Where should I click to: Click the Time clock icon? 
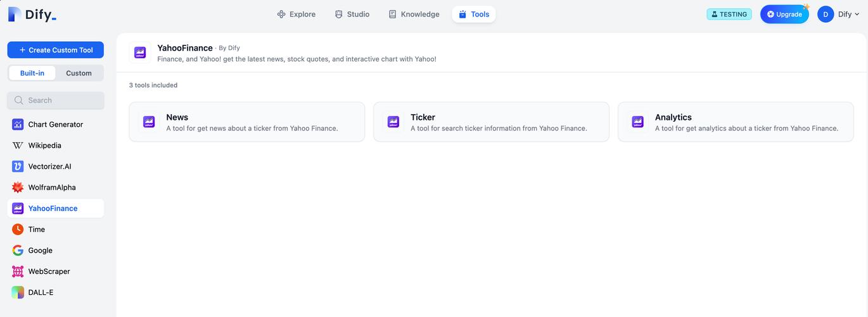pos(18,229)
